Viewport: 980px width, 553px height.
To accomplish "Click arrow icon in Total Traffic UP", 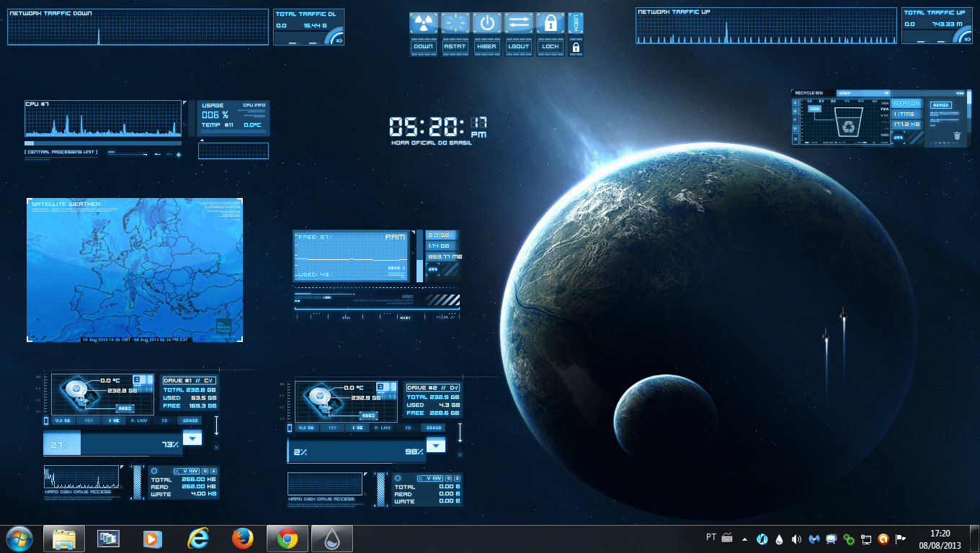I will pyautogui.click(x=966, y=40).
